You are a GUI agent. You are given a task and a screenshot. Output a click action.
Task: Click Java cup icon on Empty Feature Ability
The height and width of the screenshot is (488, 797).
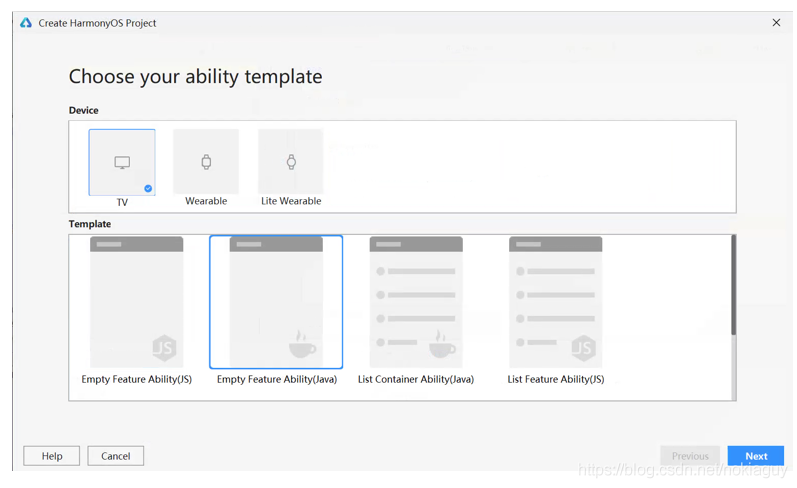[x=302, y=344]
